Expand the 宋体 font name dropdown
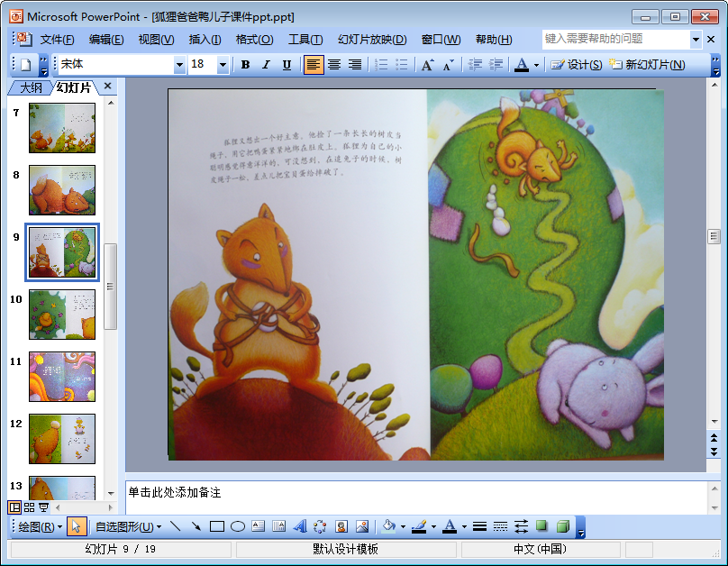 [179, 65]
